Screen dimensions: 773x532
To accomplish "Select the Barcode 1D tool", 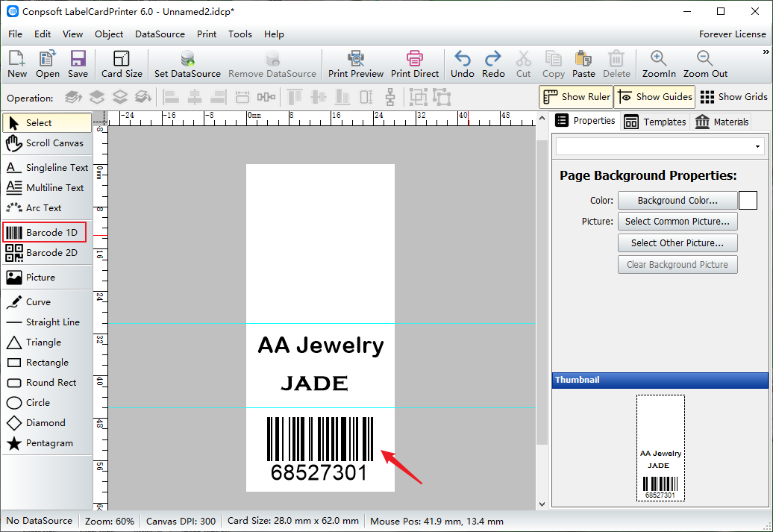I will pos(45,232).
